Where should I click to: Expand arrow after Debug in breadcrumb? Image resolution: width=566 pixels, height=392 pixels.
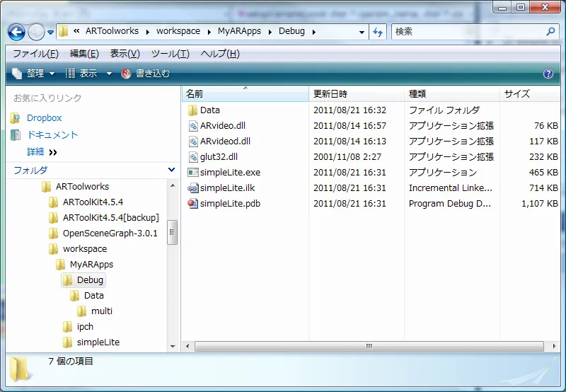click(314, 32)
